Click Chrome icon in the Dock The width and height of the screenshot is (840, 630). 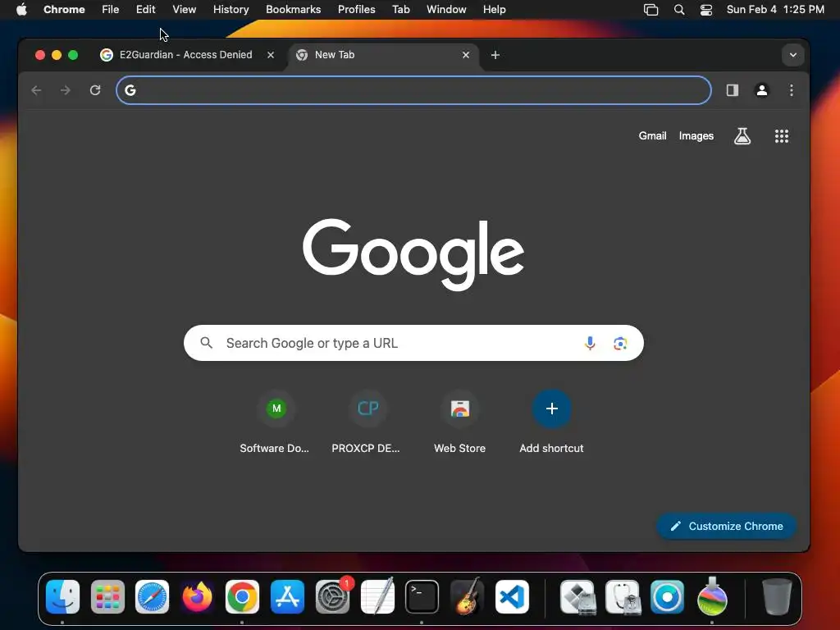tap(242, 597)
